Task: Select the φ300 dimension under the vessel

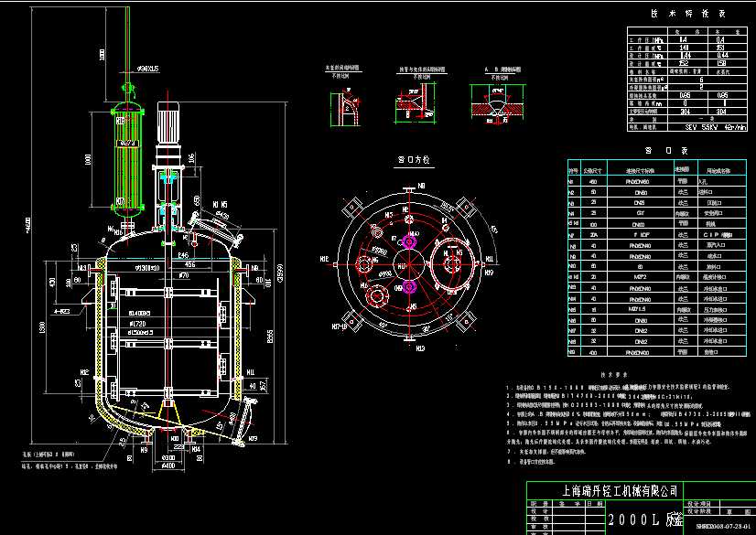Action: click(x=168, y=457)
